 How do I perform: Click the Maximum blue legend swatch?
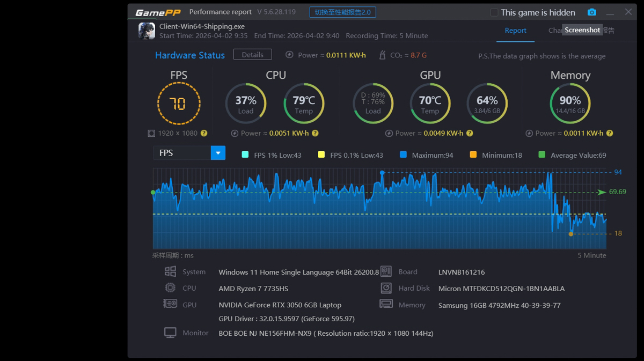tap(403, 155)
